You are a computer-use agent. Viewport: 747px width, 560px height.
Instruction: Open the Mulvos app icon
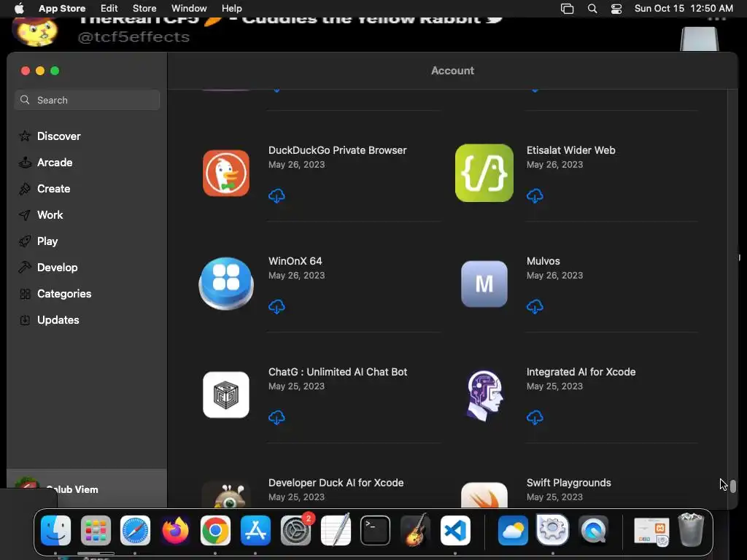click(x=484, y=284)
